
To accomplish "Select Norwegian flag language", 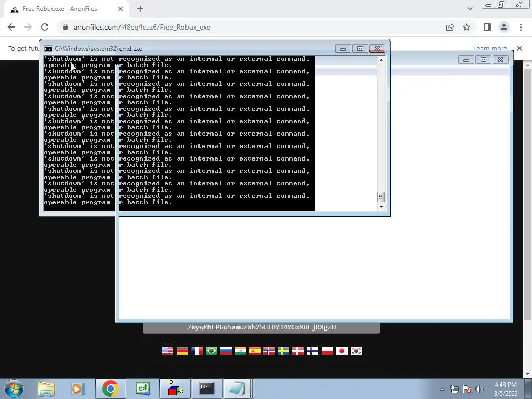I will point(269,351).
